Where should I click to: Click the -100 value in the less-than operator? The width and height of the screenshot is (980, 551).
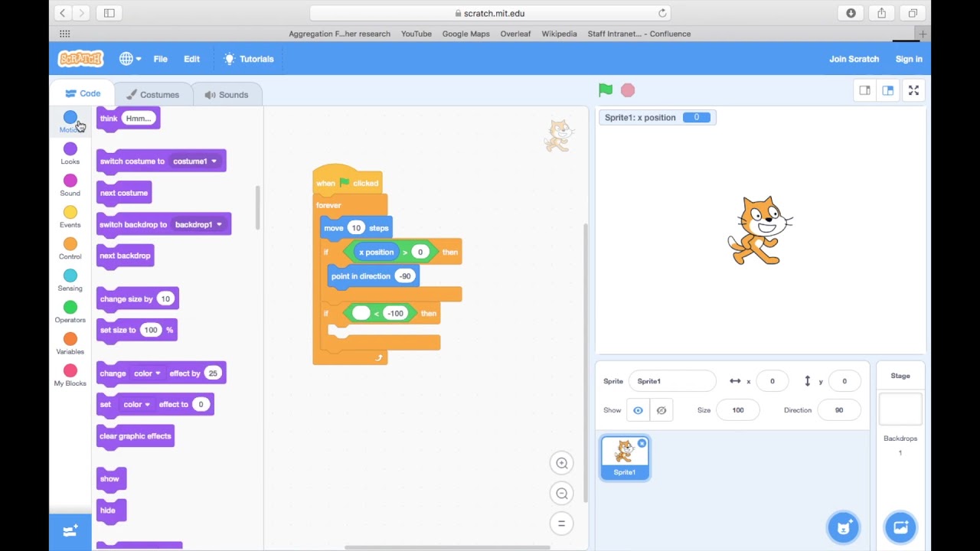click(395, 313)
